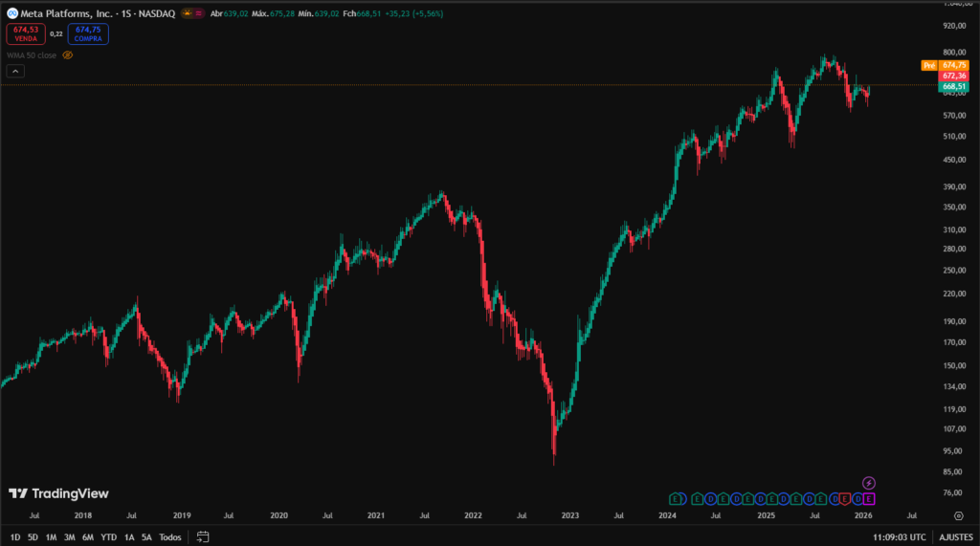Viewport: 980px width, 546px height.
Task: Click the purple lightning event icon
Action: coord(869,483)
